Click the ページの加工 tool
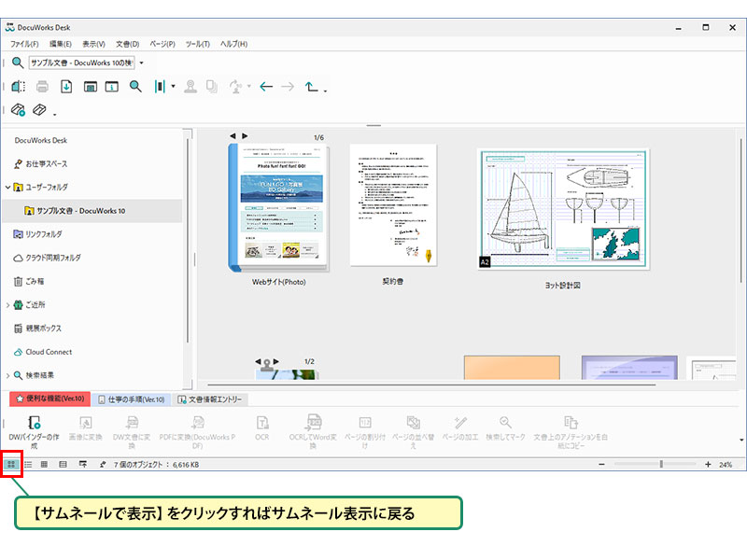Image resolution: width=747 pixels, height=560 pixels. (460, 428)
